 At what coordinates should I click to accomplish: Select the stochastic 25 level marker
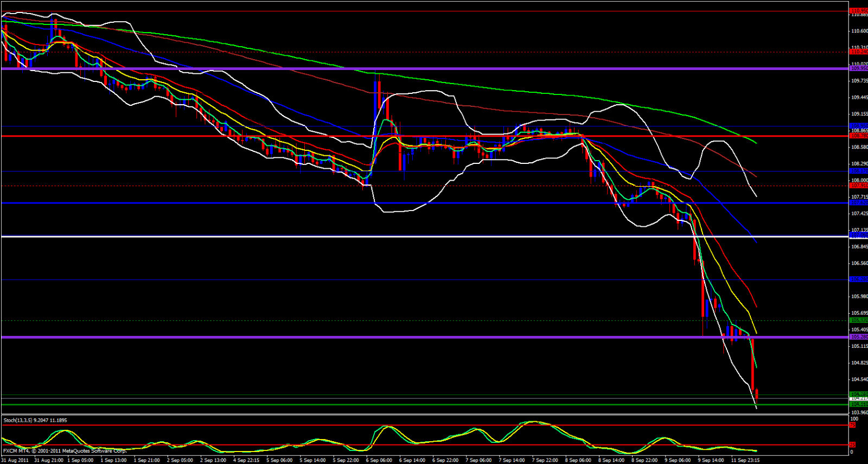tap(852, 444)
